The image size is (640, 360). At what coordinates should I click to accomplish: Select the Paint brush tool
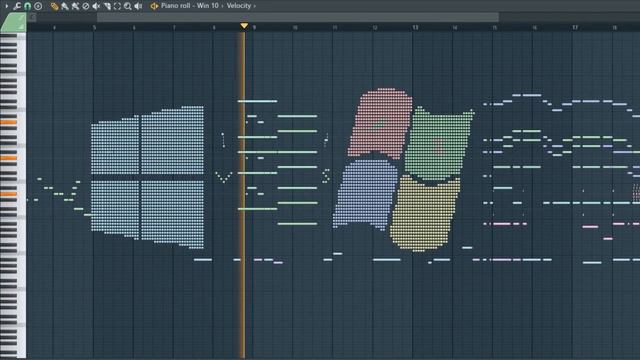tap(65, 6)
